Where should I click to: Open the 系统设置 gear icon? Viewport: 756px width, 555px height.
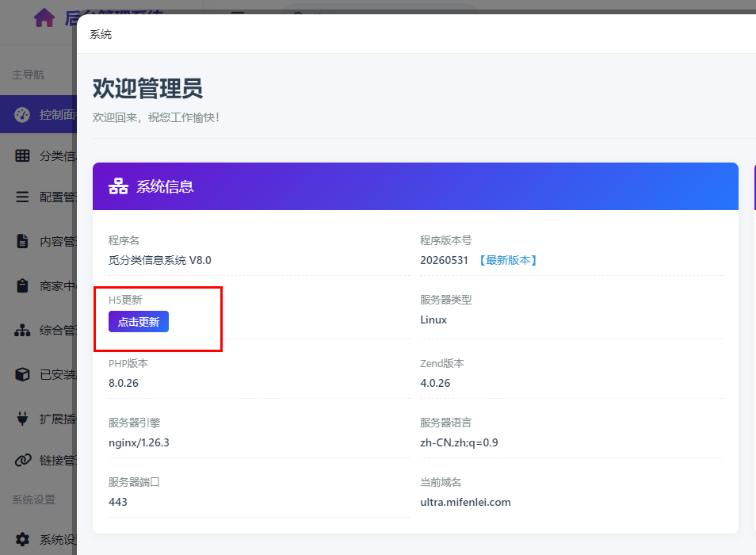[22, 539]
